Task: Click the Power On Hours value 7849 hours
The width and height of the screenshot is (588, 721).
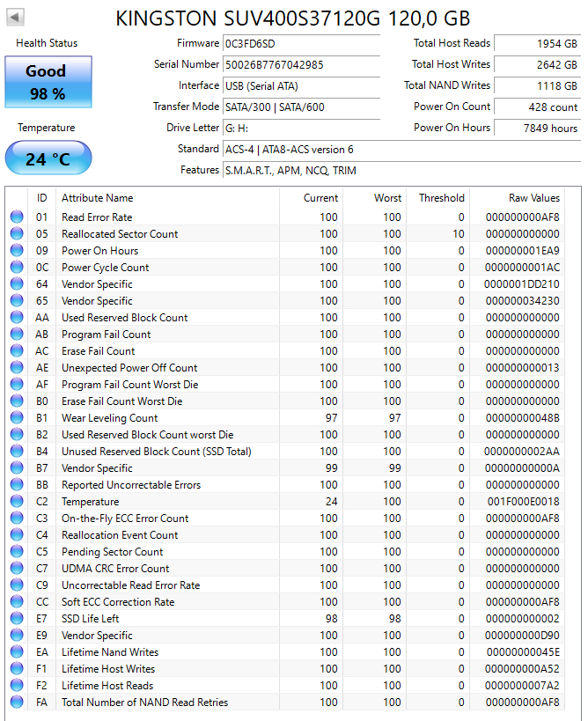Action: pyautogui.click(x=537, y=129)
